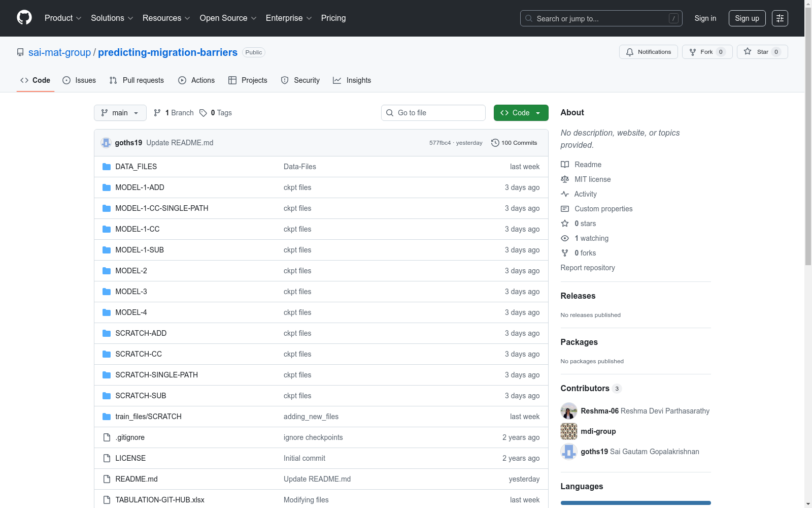Open the global navigation settings icon button
Screen dimensions: 812x508
coord(780,18)
